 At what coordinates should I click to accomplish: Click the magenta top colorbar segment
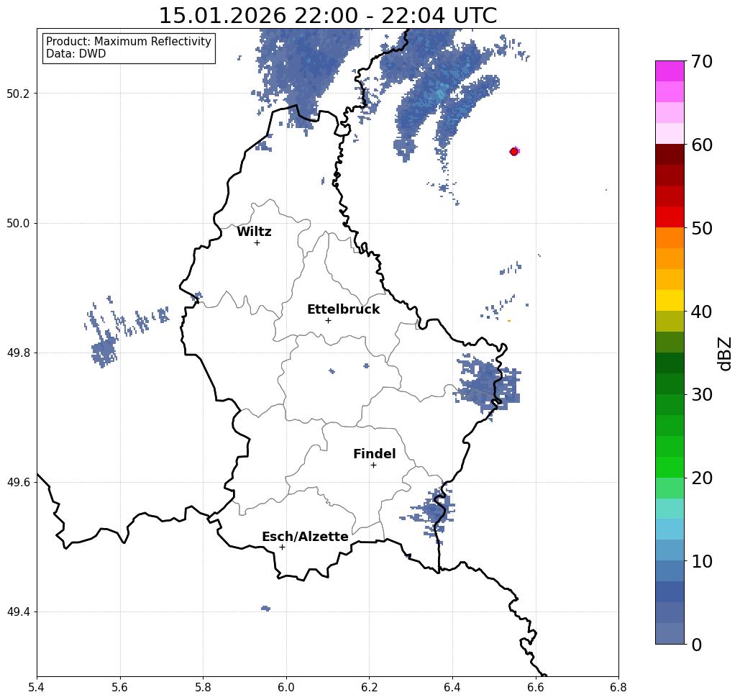pyautogui.click(x=670, y=71)
